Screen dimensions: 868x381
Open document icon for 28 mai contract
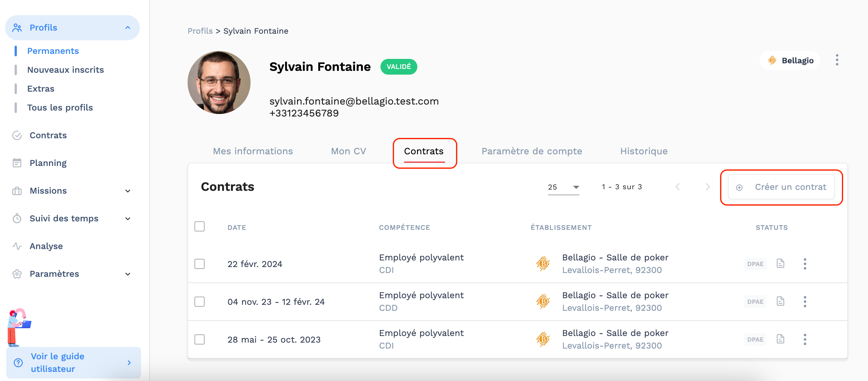click(781, 339)
